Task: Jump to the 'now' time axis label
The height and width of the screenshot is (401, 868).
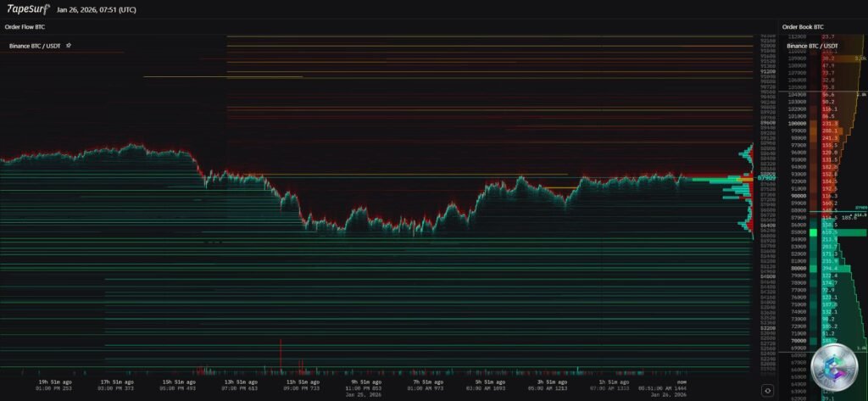Action: pyautogui.click(x=670, y=382)
